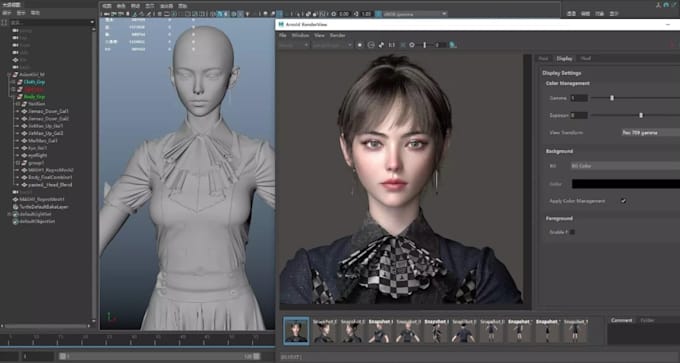Click the viewport 1.00 gamma value field
Viewport: 680px width, 363px height.
coord(366,14)
